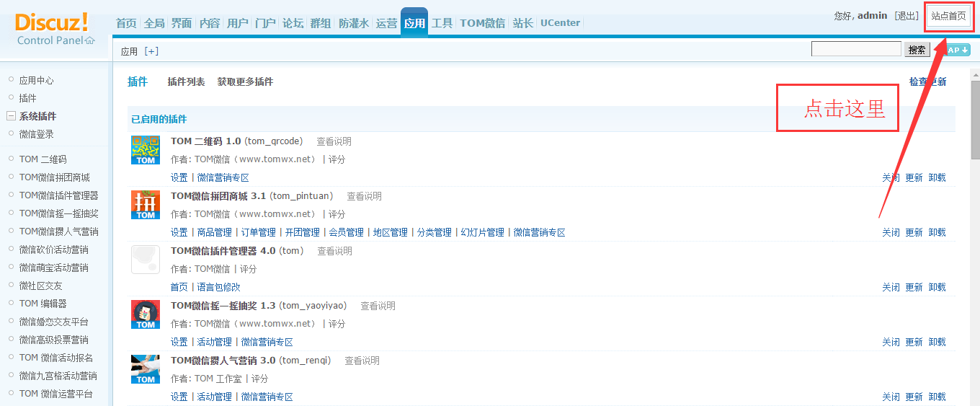Image resolution: width=980 pixels, height=406 pixels.
Task: Click the scrollbar up arrow
Action: coord(975,74)
